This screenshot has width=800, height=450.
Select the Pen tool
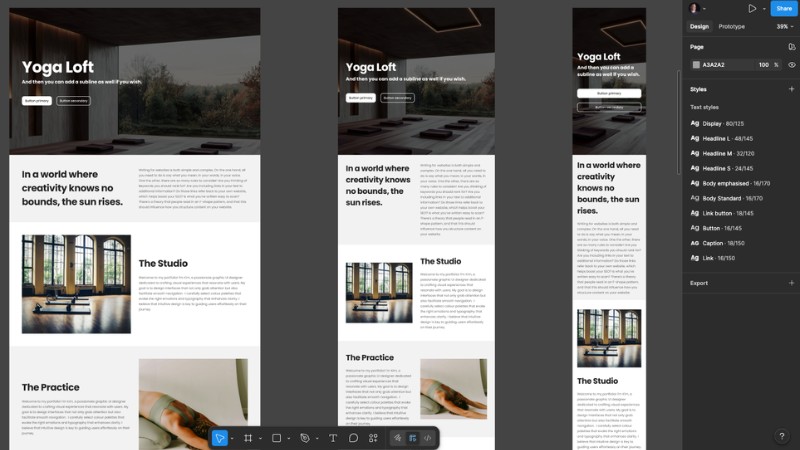click(305, 438)
